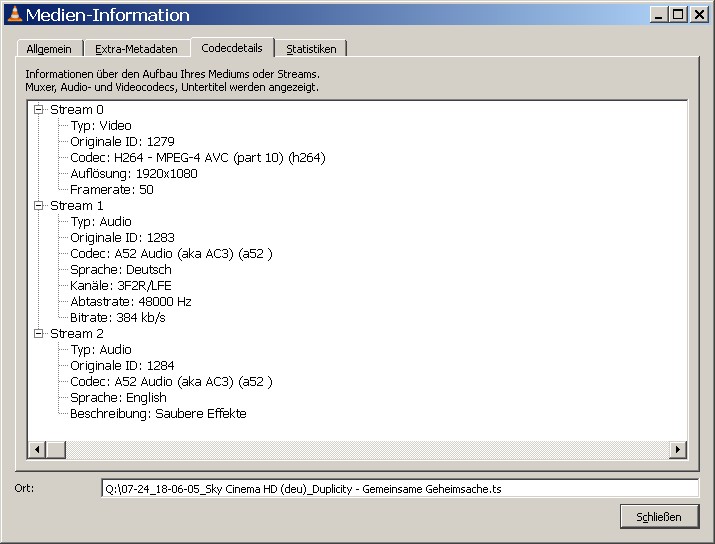This screenshot has width=715, height=544.
Task: Open the Extra-Metadaten tab
Action: coord(136,49)
